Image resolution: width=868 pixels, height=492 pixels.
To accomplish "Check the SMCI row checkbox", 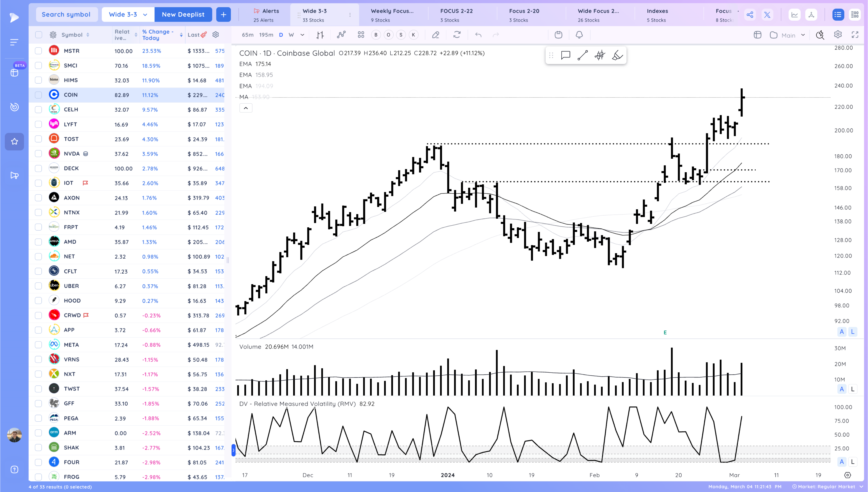I will [38, 66].
